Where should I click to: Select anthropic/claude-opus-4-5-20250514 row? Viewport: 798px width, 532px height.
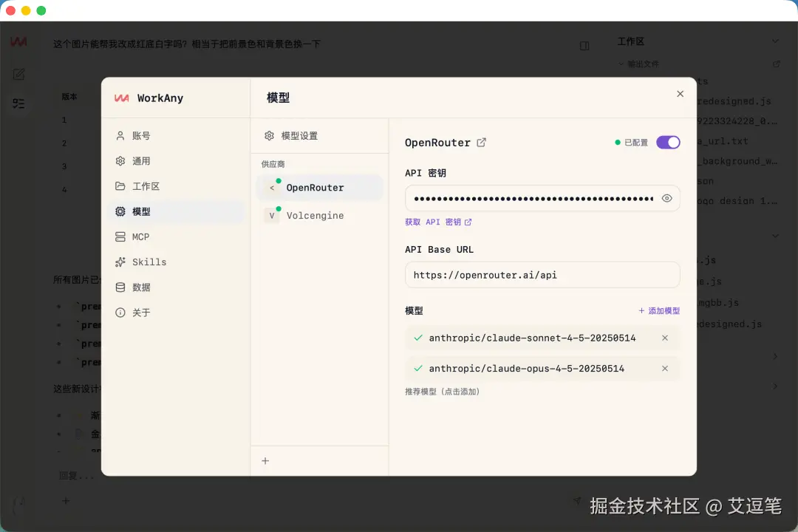point(542,369)
